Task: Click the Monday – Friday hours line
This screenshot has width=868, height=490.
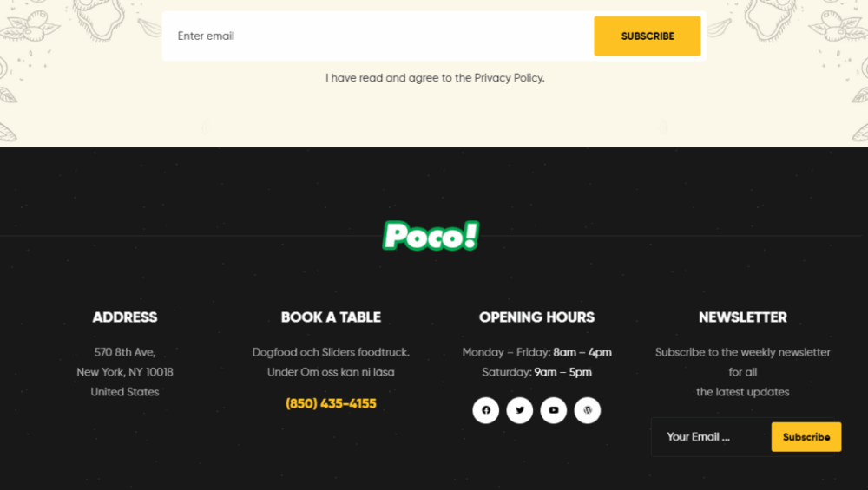Action: tap(536, 352)
